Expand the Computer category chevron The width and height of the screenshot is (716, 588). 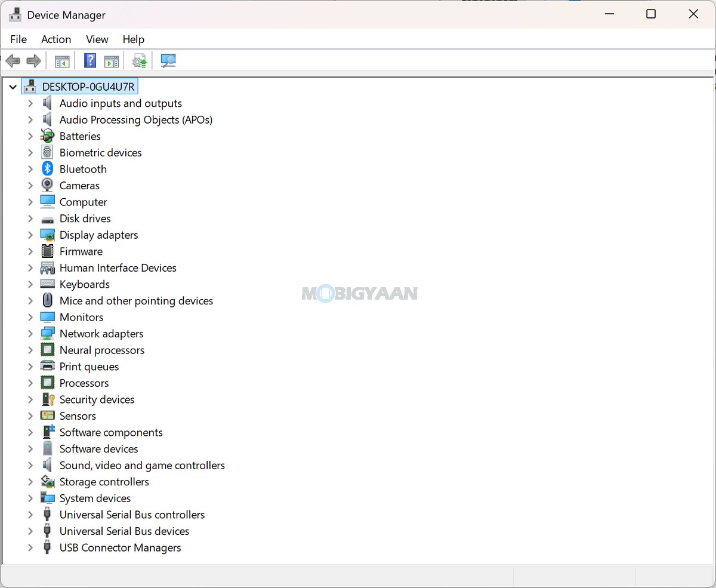pos(30,202)
